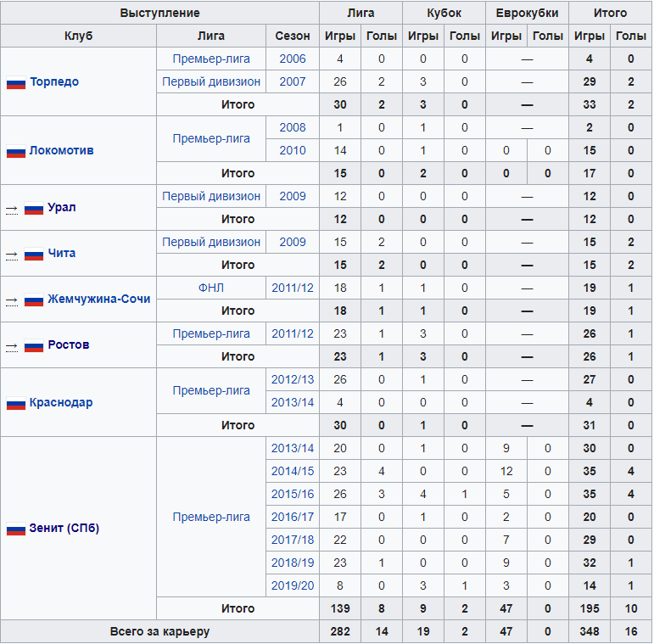Open 2011/12 season link in Ростов row
Viewport: 654px width, 644px height.
point(293,333)
